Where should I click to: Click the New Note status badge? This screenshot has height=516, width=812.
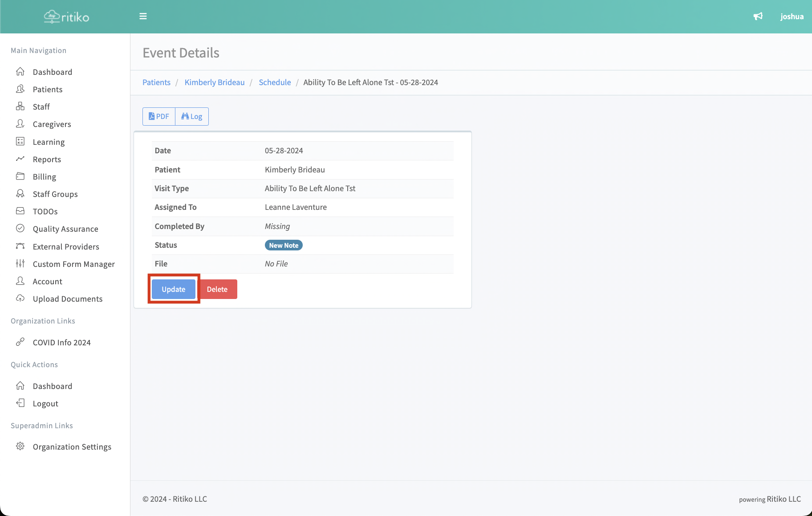point(284,245)
